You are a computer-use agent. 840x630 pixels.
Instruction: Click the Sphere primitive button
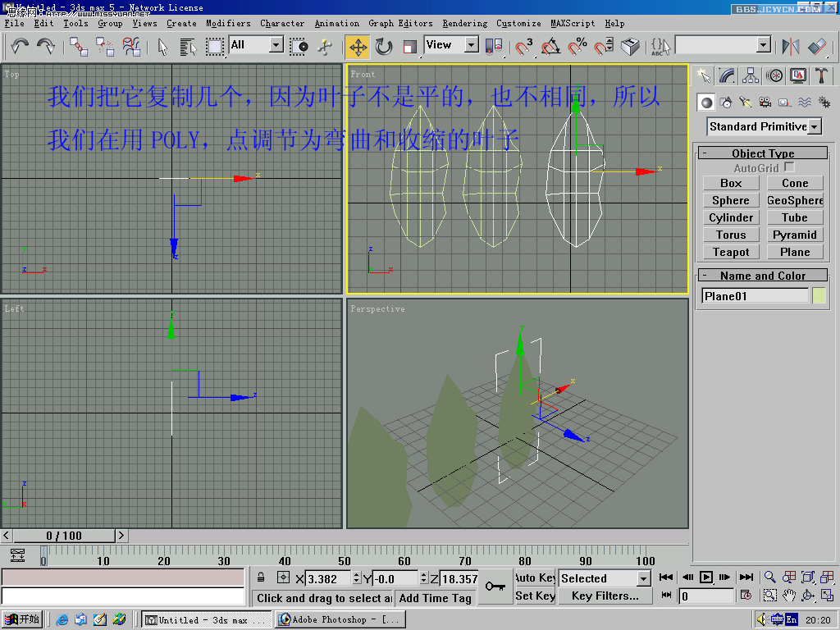click(731, 200)
